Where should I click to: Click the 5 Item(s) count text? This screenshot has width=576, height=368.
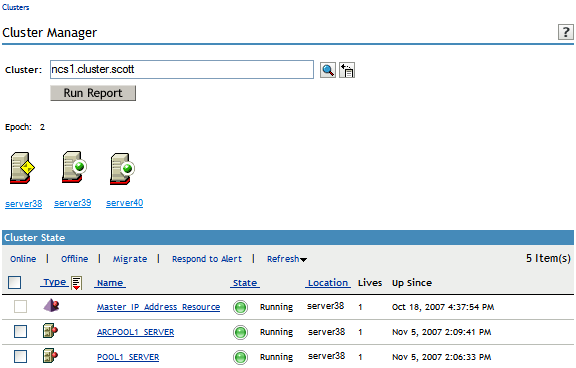point(548,258)
